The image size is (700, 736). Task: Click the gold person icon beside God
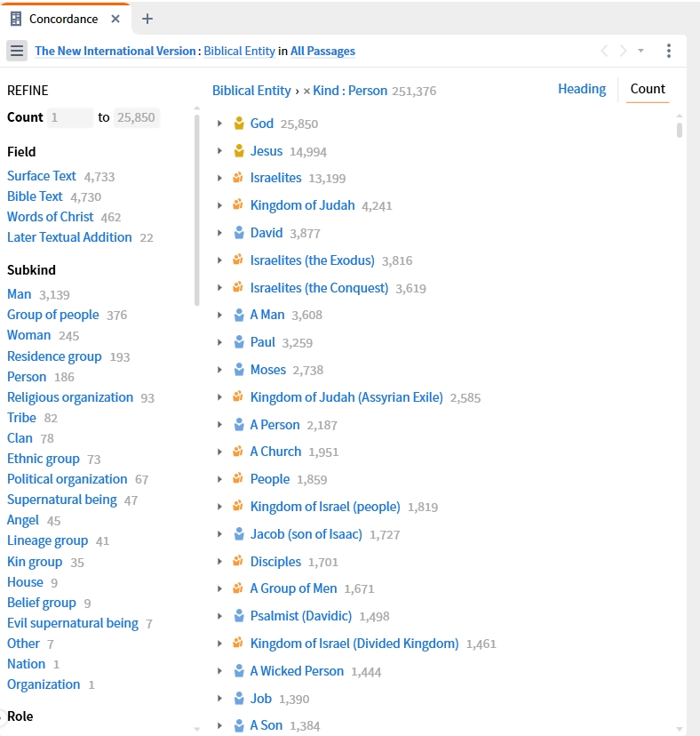pos(238,124)
